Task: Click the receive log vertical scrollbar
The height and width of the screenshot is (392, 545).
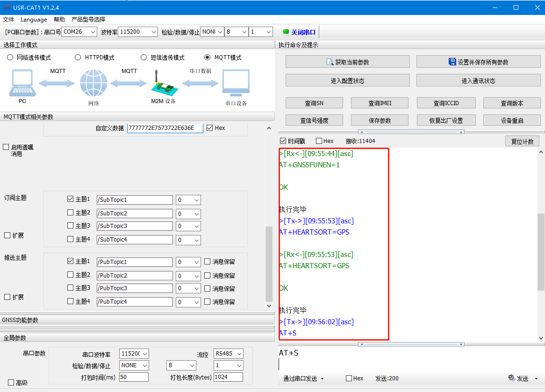Action: [541, 243]
